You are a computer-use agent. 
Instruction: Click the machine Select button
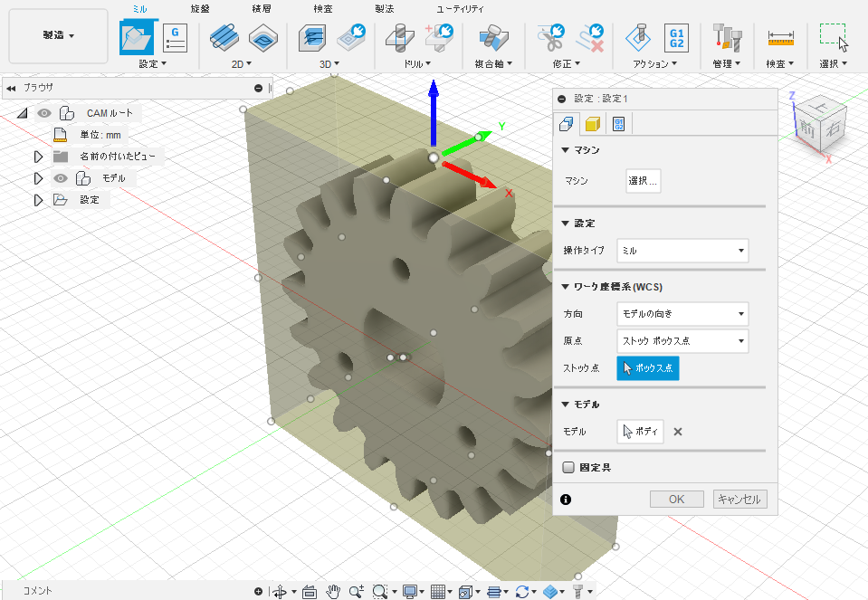point(644,181)
